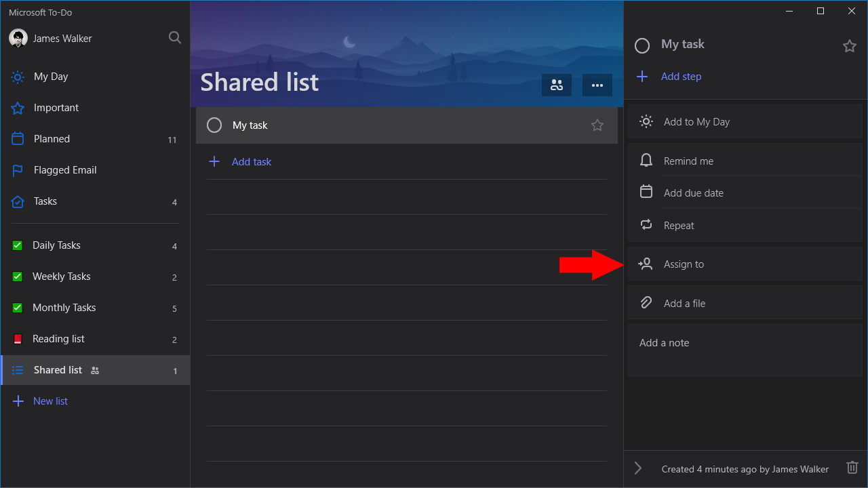Click the Assign to button
The height and width of the screenshot is (488, 868).
point(745,264)
